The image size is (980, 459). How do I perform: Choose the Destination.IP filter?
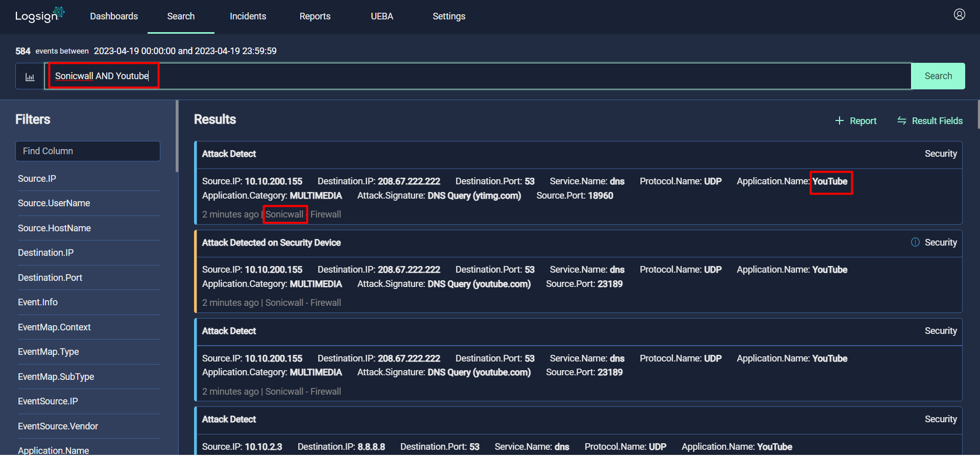pos(45,253)
